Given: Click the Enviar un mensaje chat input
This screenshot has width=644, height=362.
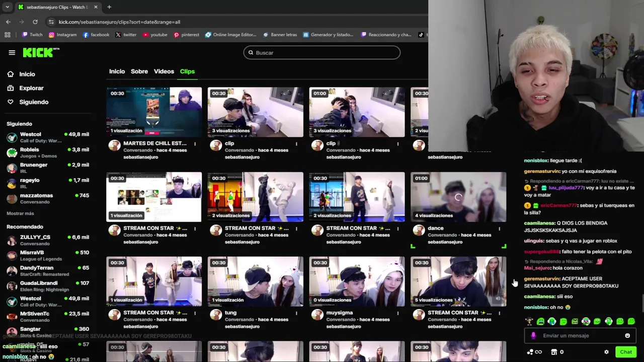Looking at the screenshot, I should pos(579,335).
